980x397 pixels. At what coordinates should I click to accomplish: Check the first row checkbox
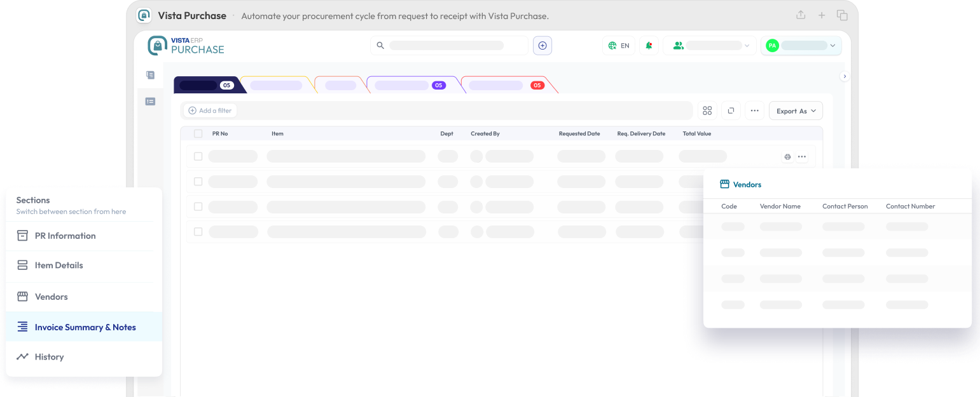[198, 156]
